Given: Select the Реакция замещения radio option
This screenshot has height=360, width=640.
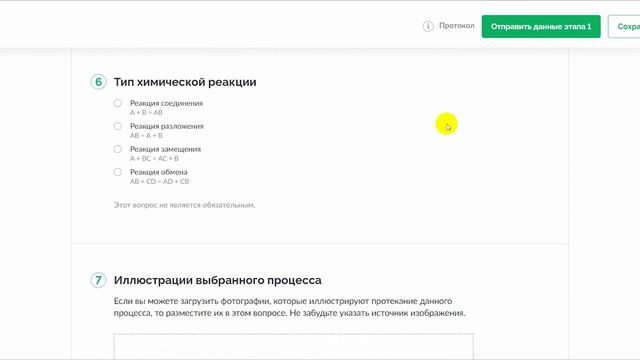Looking at the screenshot, I should [118, 149].
